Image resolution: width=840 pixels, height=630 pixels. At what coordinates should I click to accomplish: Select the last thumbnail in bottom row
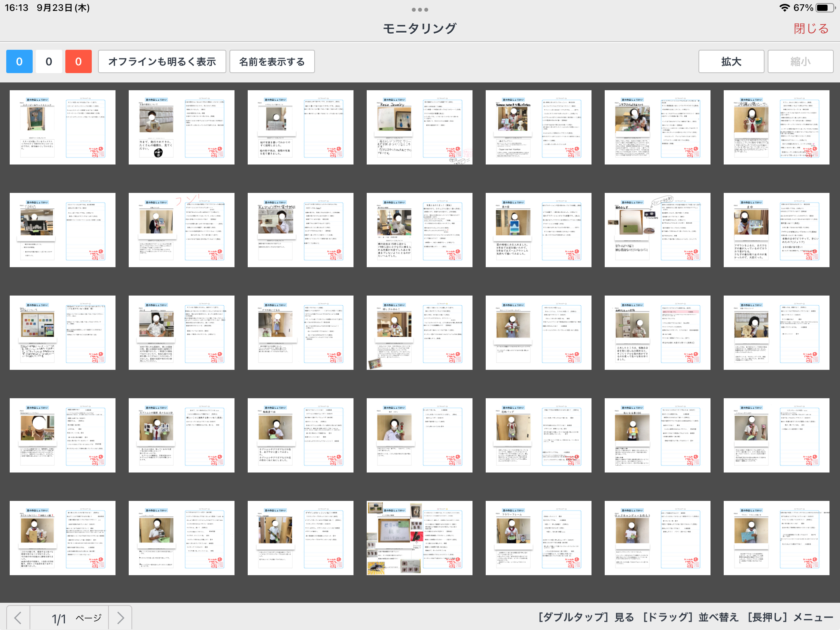click(x=776, y=538)
